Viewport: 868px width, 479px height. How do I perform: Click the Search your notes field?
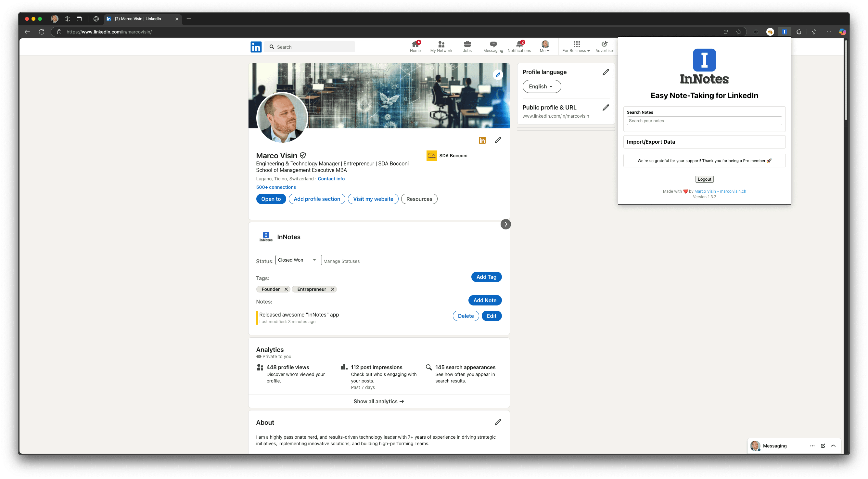coord(704,121)
